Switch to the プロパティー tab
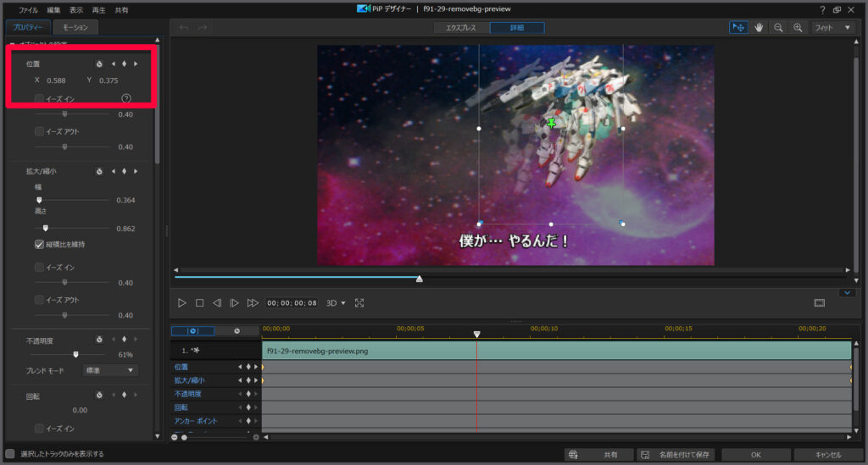 [x=28, y=27]
